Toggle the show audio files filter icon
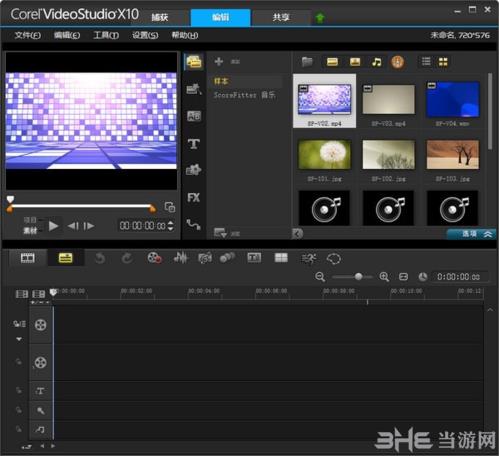Screen dimensions: 499x456 tap(377, 62)
